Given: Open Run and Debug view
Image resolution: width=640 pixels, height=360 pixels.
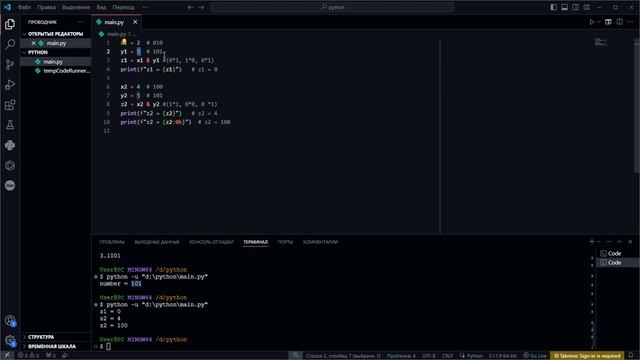Looking at the screenshot, I should coord(10,84).
